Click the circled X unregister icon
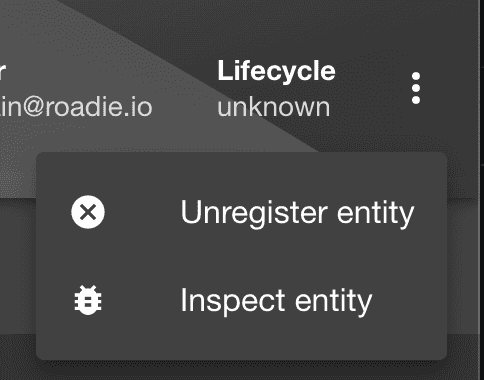Image resolution: width=484 pixels, height=380 pixels. point(88,212)
